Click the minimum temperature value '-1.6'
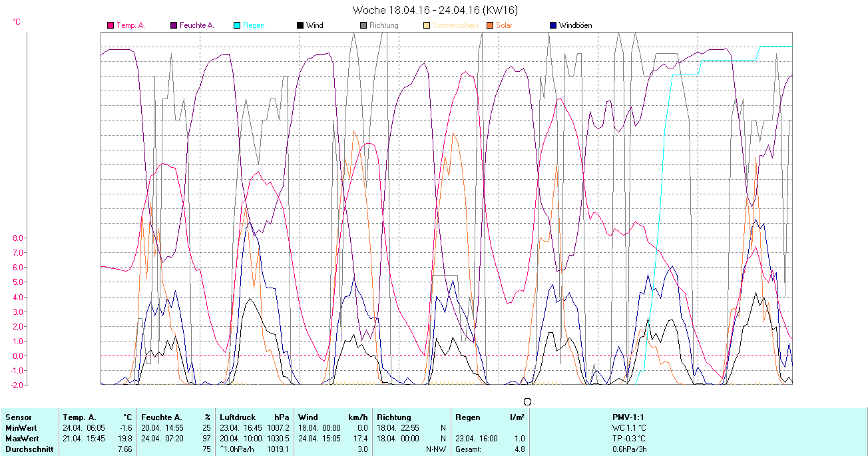The image size is (868, 456). pos(125,428)
